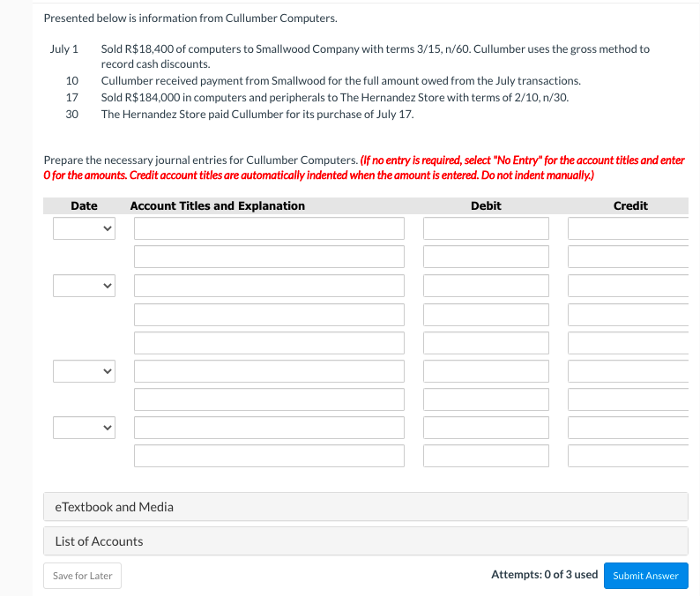Screen dimensions: 700x596
Task: Click the first row account title field
Action: coord(269,228)
